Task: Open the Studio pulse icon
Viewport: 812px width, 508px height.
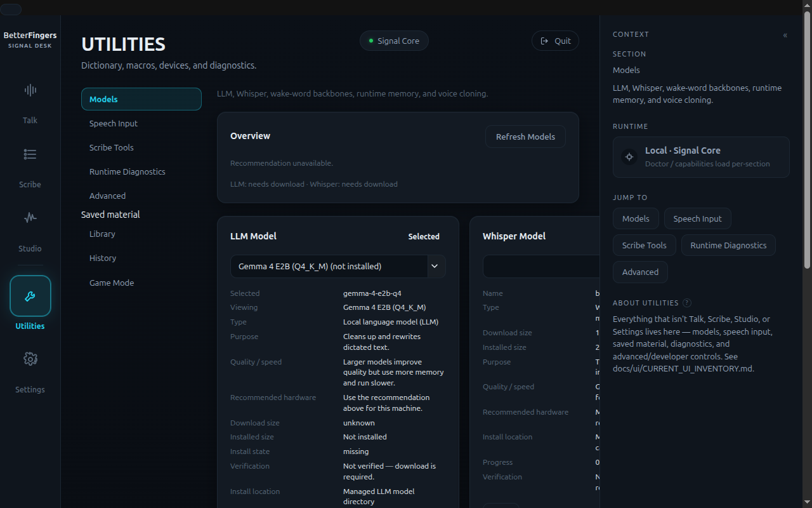Action: [x=30, y=218]
